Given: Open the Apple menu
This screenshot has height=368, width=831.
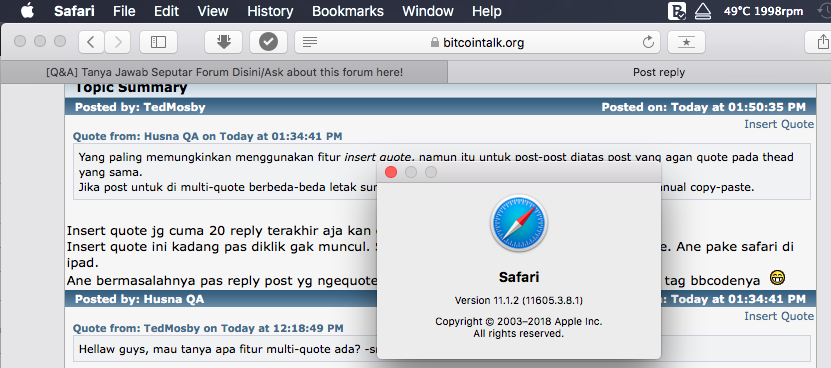Looking at the screenshot, I should [x=27, y=11].
